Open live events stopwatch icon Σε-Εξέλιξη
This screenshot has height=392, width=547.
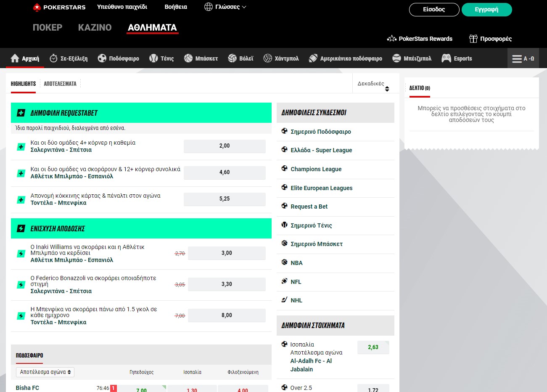53,58
